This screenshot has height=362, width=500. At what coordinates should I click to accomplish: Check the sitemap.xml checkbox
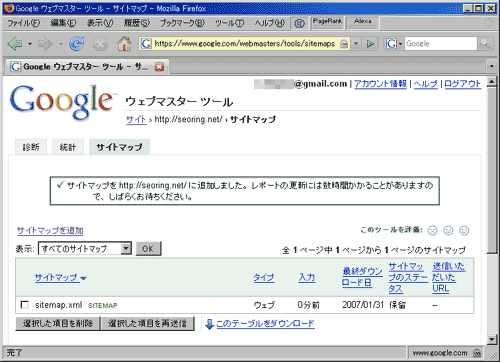click(x=24, y=305)
